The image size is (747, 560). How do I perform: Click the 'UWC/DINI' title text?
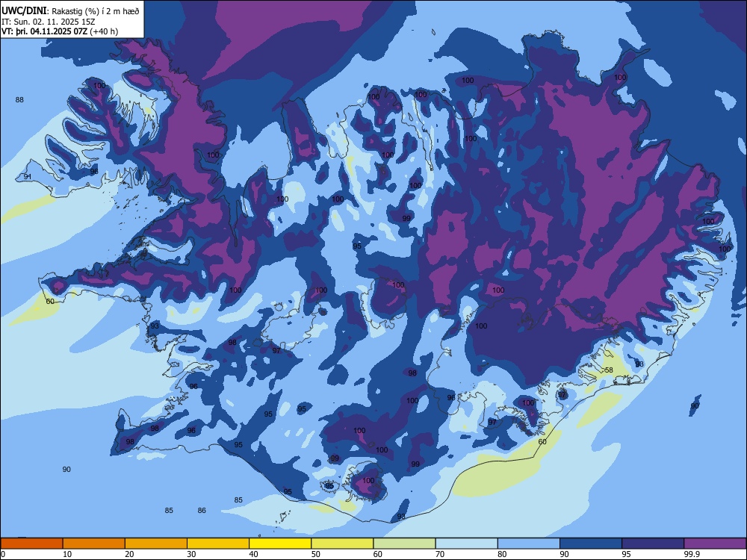24,11
